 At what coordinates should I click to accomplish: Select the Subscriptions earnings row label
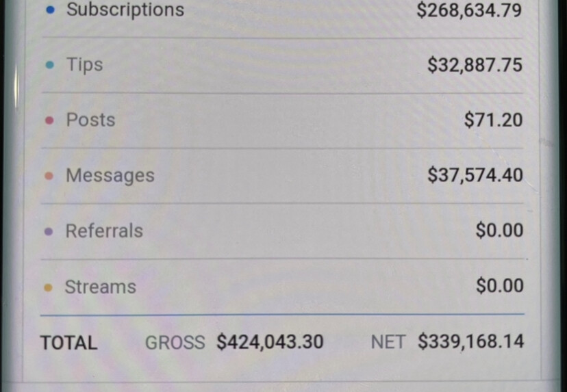tap(125, 10)
